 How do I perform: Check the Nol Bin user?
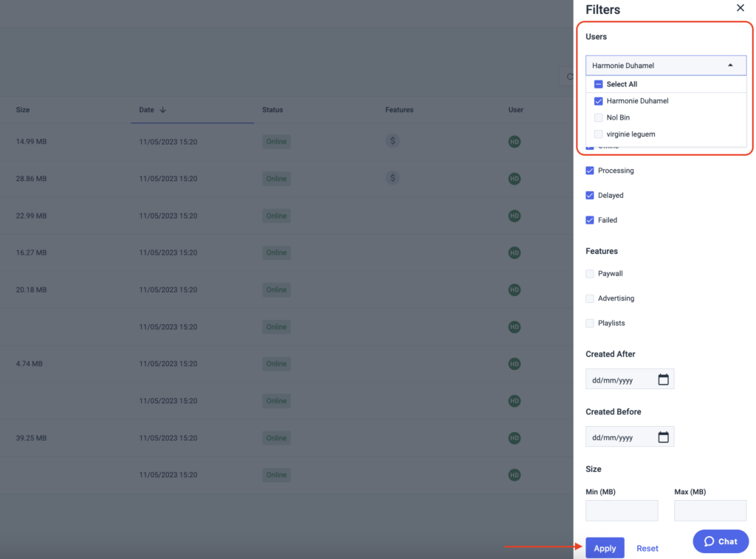point(598,117)
